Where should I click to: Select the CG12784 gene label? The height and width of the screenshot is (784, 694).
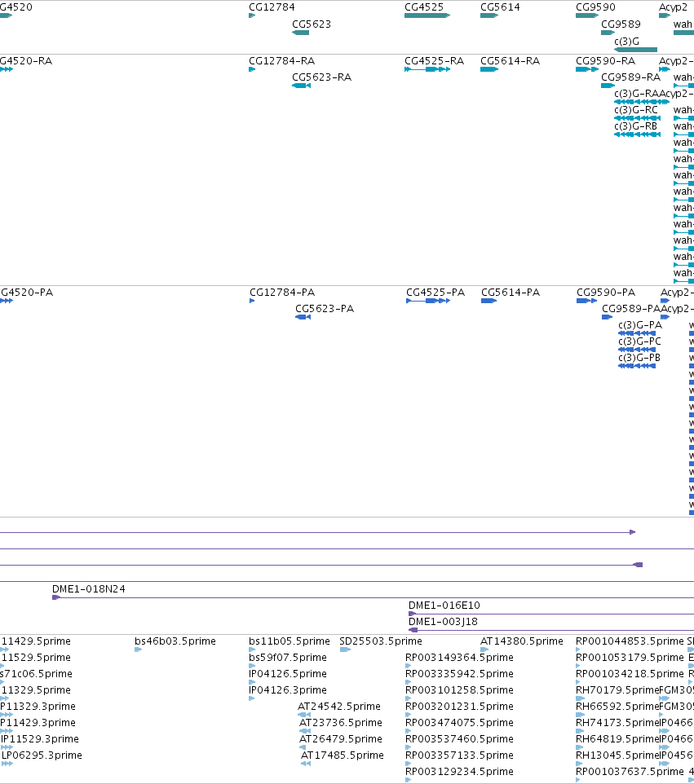272,7
